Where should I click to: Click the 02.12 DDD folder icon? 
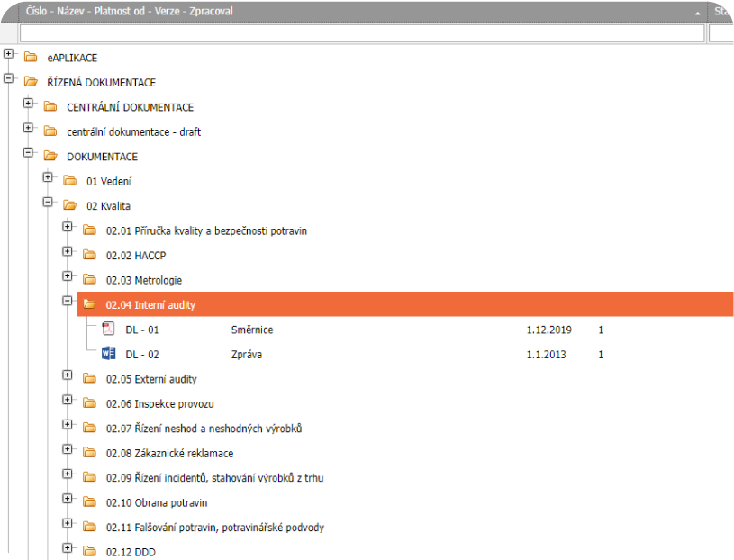coord(89,552)
